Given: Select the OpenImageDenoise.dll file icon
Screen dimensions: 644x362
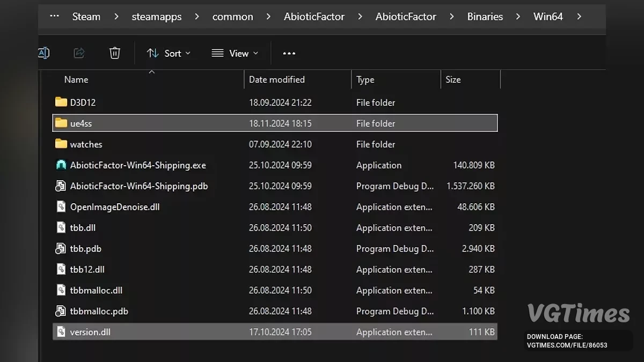Looking at the screenshot, I should pyautogui.click(x=61, y=207).
